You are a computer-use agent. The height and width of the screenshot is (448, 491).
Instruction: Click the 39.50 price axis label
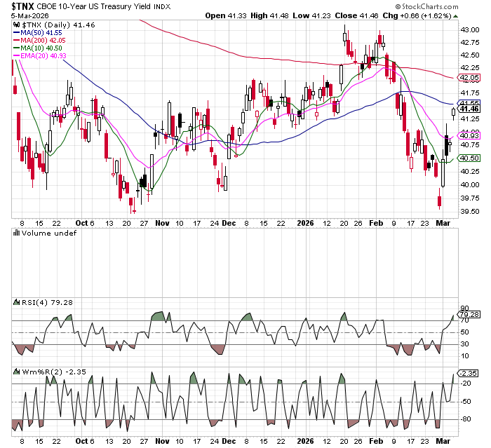coord(470,211)
